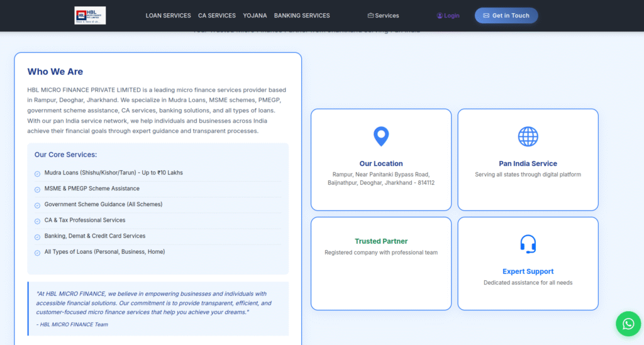Open the Services nav item
The height and width of the screenshot is (345, 644).
coord(383,16)
